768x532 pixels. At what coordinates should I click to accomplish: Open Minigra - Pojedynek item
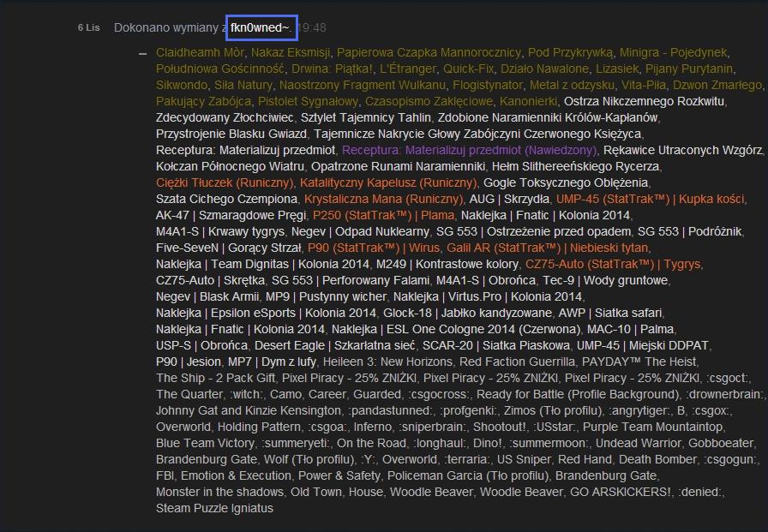(674, 52)
